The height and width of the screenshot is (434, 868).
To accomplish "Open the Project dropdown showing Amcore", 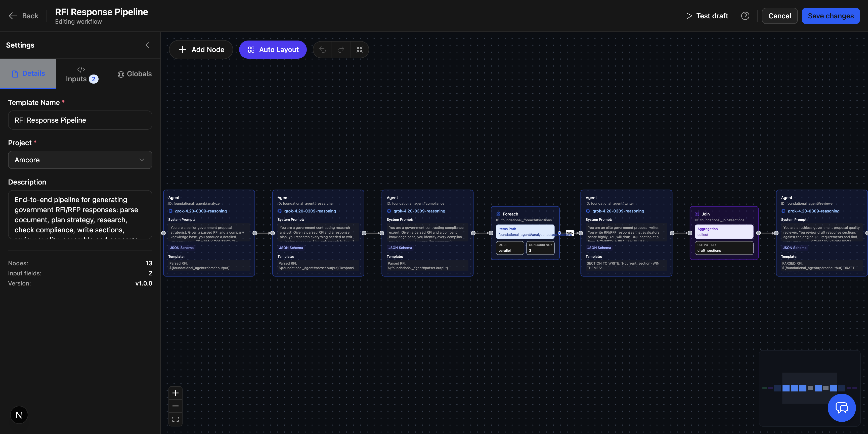I will pos(80,160).
